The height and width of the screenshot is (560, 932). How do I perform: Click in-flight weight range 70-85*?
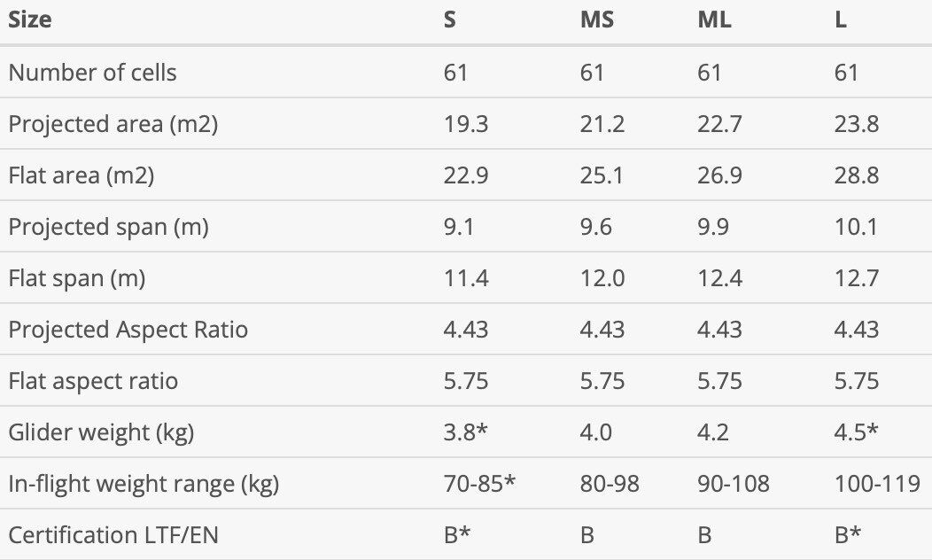tap(479, 484)
